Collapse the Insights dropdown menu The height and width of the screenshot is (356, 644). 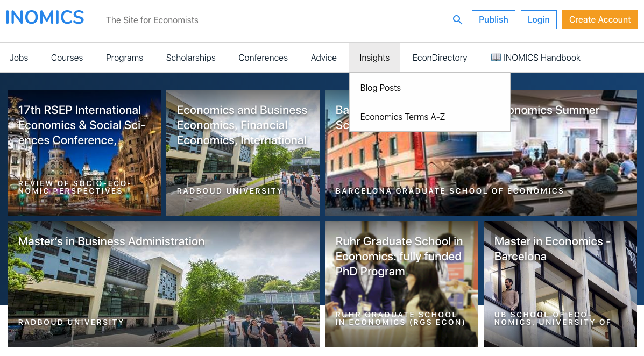pyautogui.click(x=374, y=58)
